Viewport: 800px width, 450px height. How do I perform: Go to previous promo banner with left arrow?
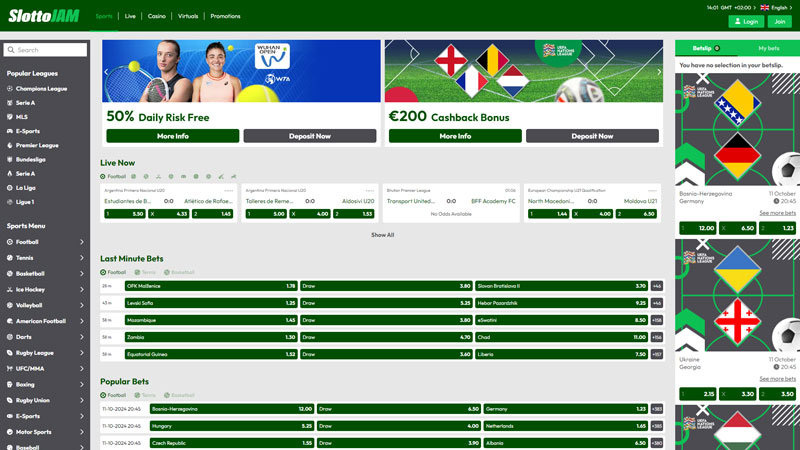point(107,72)
